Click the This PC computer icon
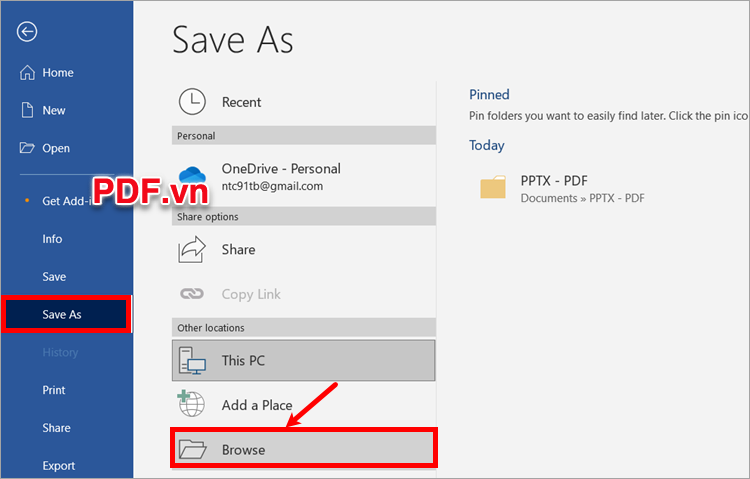Image resolution: width=750 pixels, height=479 pixels. pos(192,360)
